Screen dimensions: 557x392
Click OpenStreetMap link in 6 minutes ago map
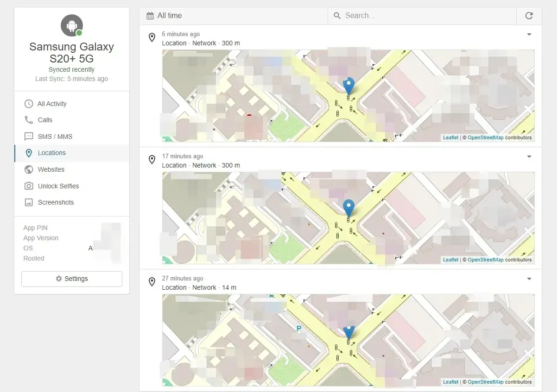[485, 137]
